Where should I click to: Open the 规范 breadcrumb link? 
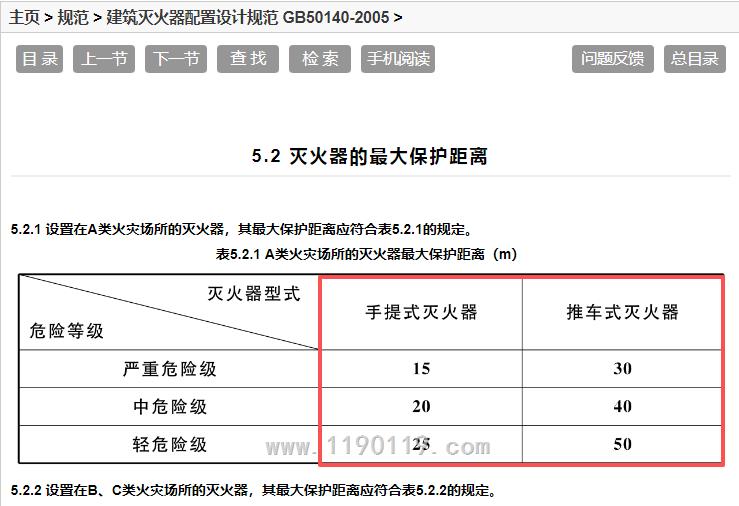point(74,17)
